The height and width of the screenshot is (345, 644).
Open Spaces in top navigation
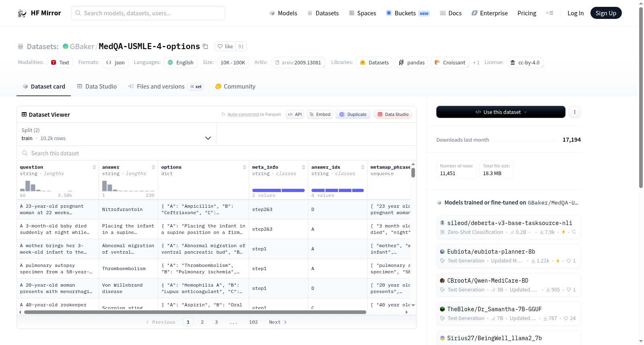pyautogui.click(x=362, y=13)
